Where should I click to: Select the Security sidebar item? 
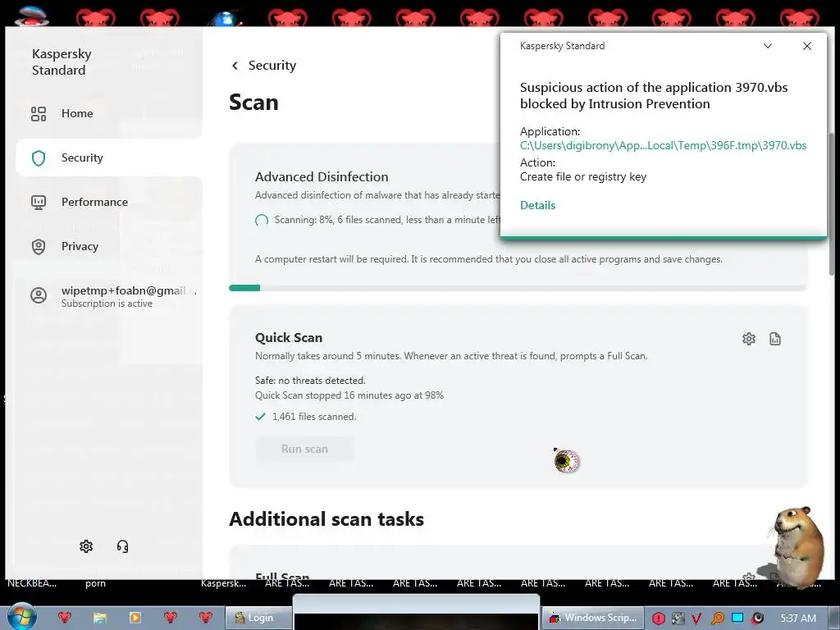109,158
